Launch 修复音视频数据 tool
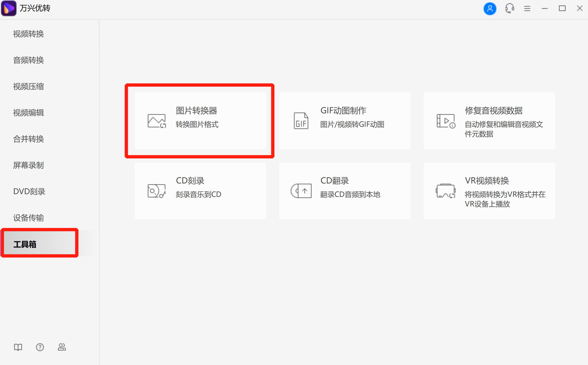The width and height of the screenshot is (588, 365). coord(489,120)
